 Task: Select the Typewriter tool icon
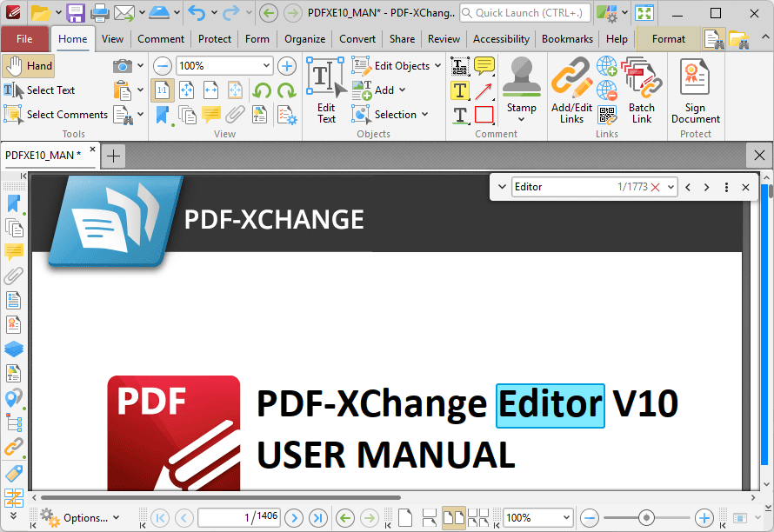pos(460,66)
